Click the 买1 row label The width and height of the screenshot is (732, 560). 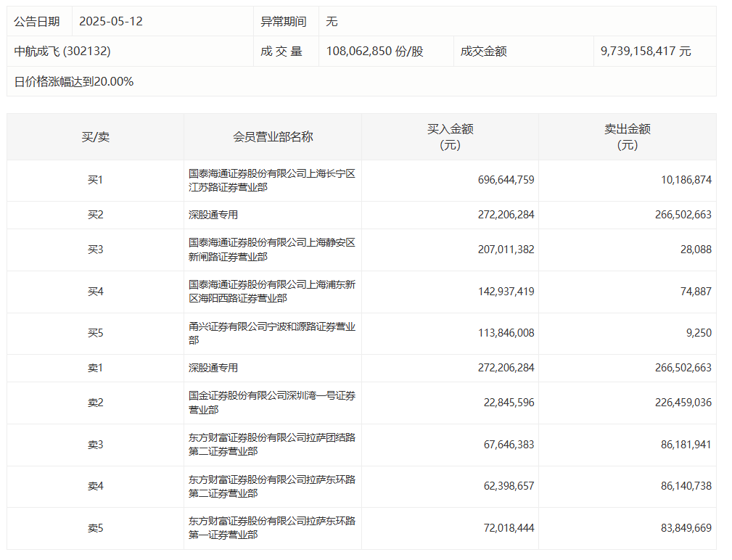click(x=95, y=180)
